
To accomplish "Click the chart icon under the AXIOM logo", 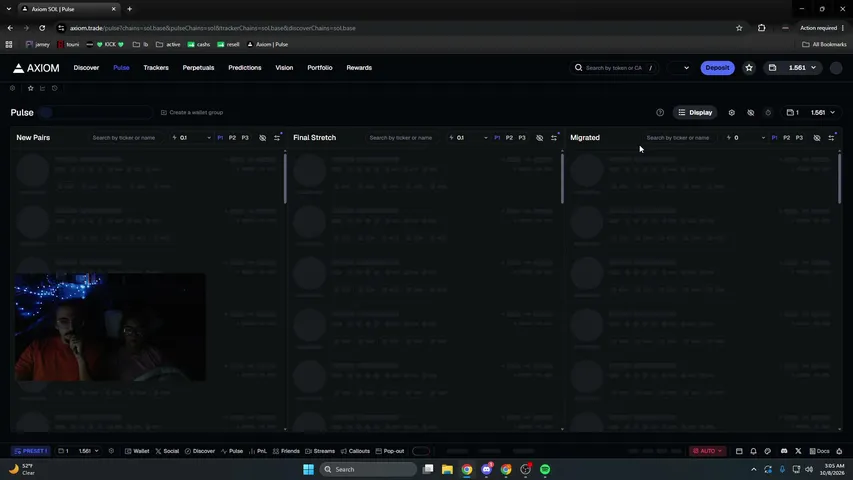I will pyautogui.click(x=42, y=88).
